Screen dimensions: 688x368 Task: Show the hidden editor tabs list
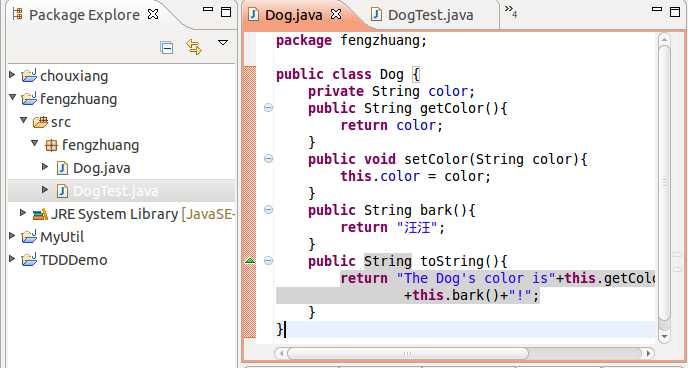[x=511, y=11]
